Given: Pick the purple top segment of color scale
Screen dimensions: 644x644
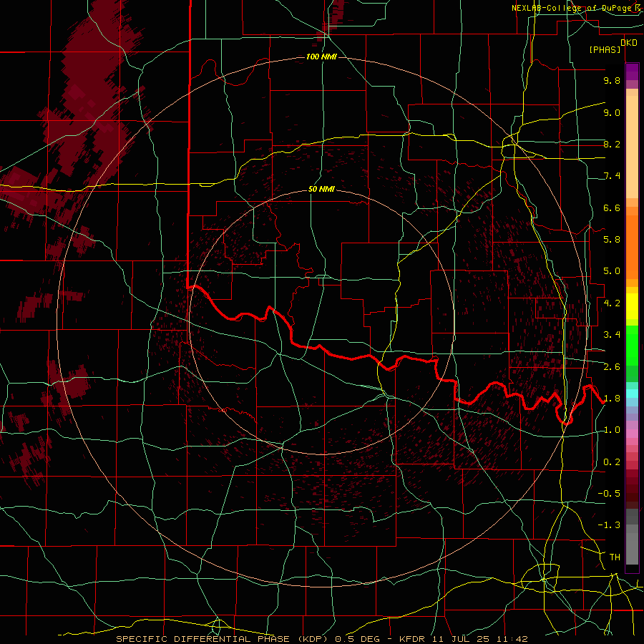Looking at the screenshot, I should [x=632, y=72].
